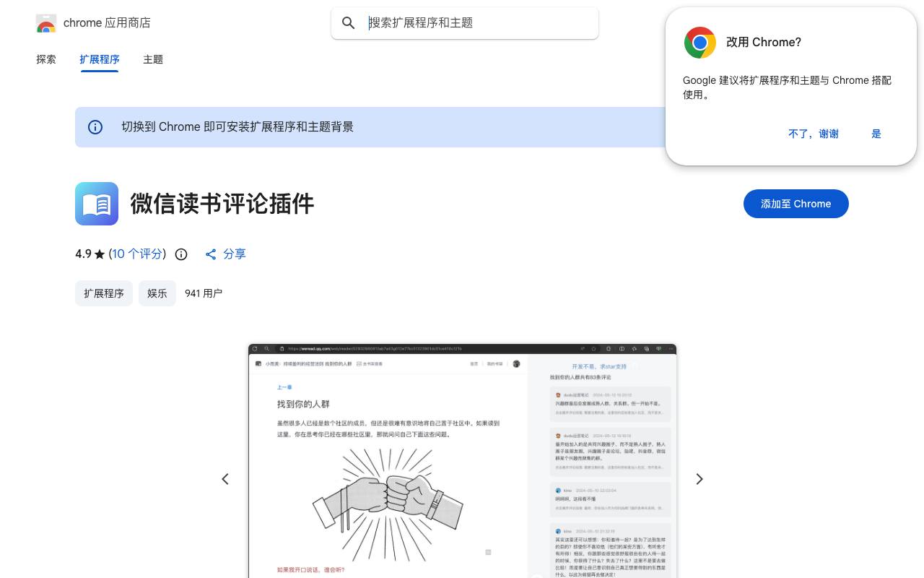Focus the 搜索扩展程序和主题 search field
This screenshot has width=924, height=578.
[465, 23]
